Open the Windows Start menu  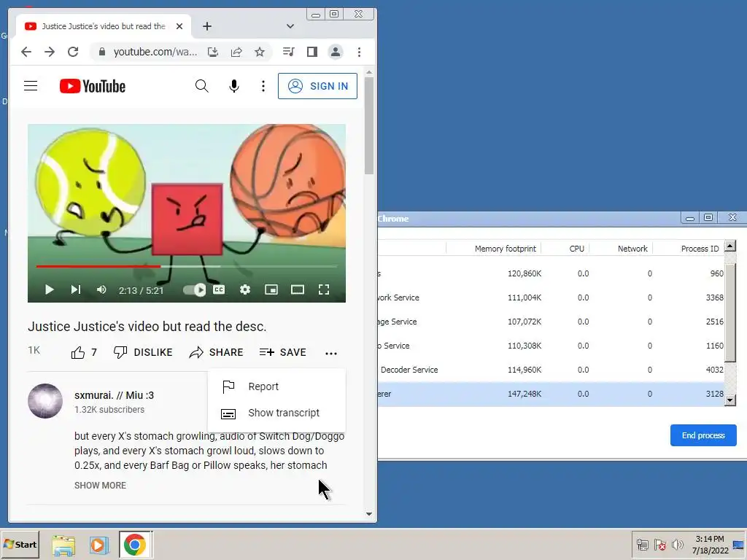coord(20,544)
